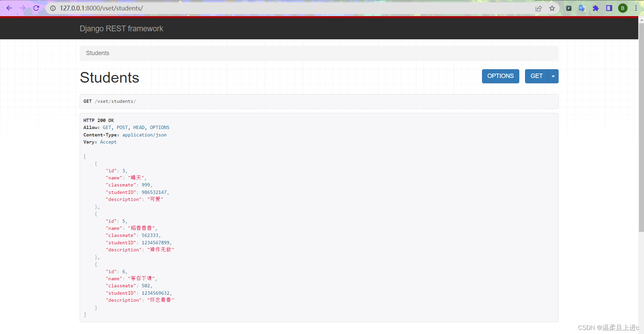Select description value 怀念青春
The height and width of the screenshot is (334, 644).
pyautogui.click(x=161, y=300)
